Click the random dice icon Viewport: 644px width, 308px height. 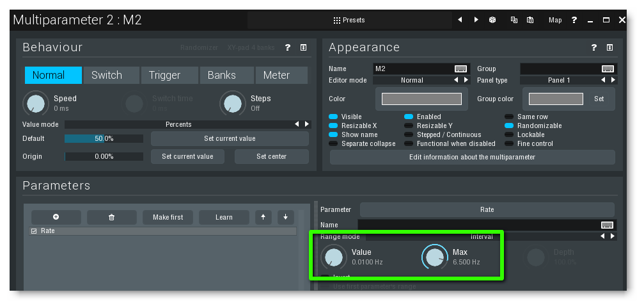(x=492, y=20)
